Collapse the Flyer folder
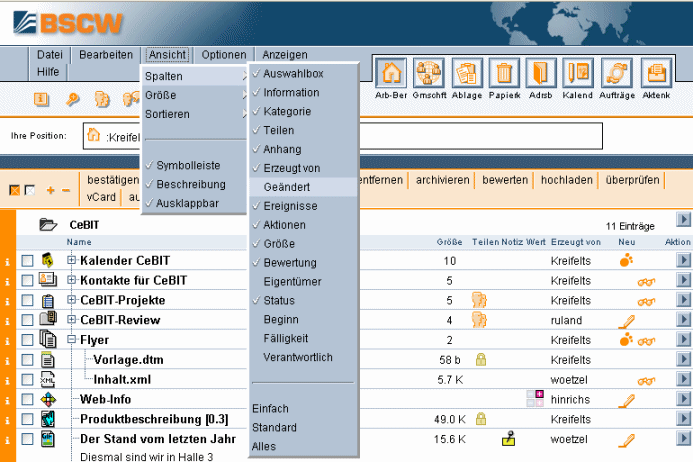 coord(72,339)
